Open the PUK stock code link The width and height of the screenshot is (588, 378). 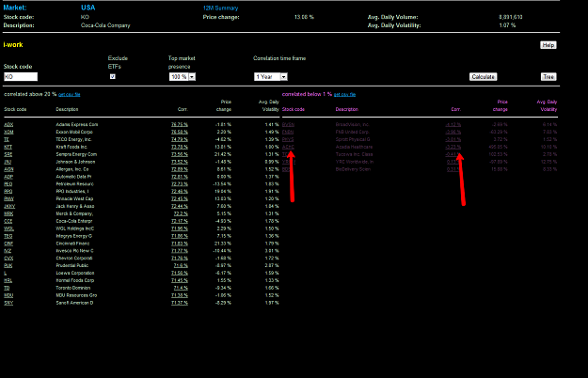(8, 265)
